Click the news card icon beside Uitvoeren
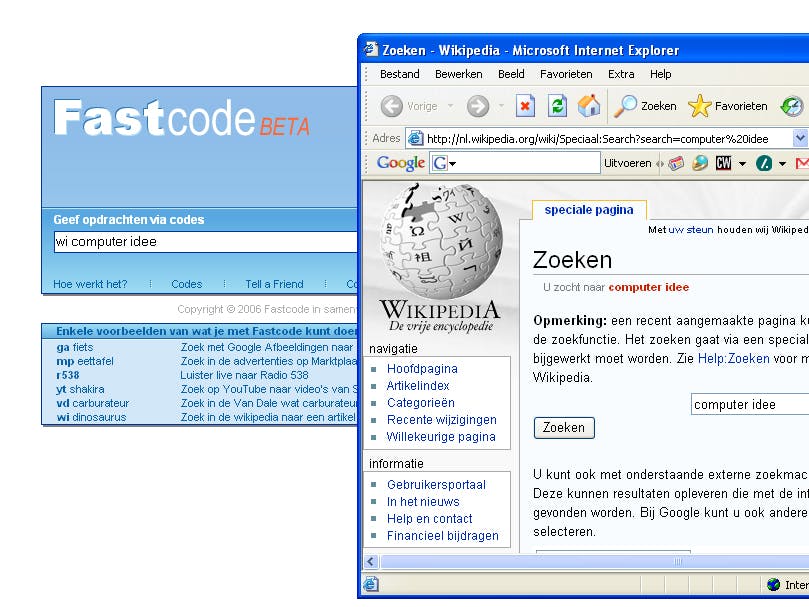The image size is (809, 607). tap(676, 164)
